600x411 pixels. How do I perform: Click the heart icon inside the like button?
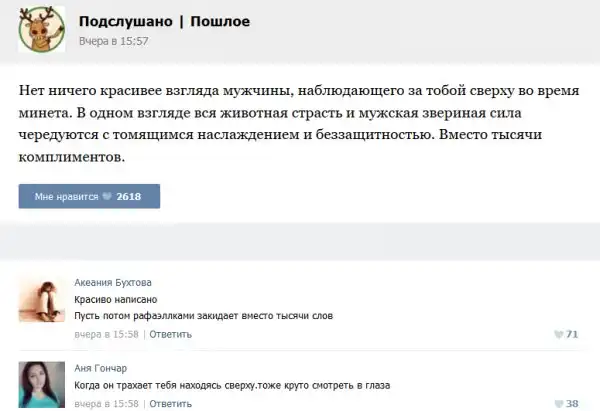(x=107, y=197)
